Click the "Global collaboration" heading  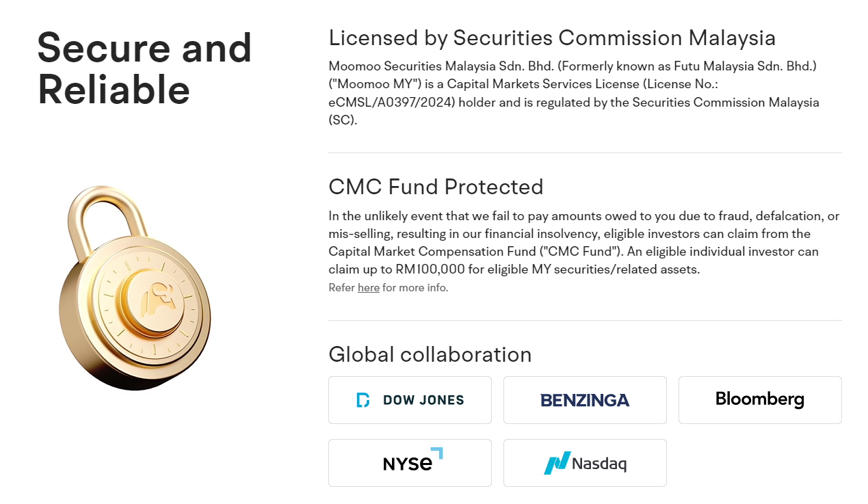pyautogui.click(x=430, y=354)
